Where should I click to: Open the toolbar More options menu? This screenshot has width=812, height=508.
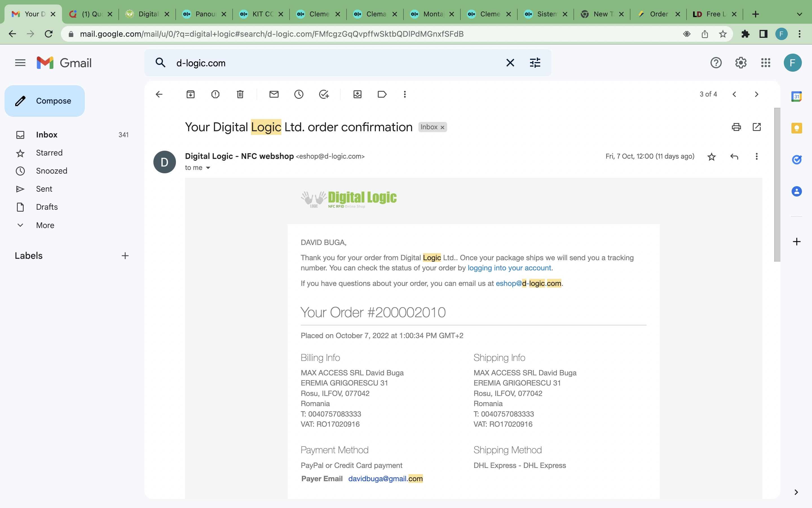pos(405,95)
